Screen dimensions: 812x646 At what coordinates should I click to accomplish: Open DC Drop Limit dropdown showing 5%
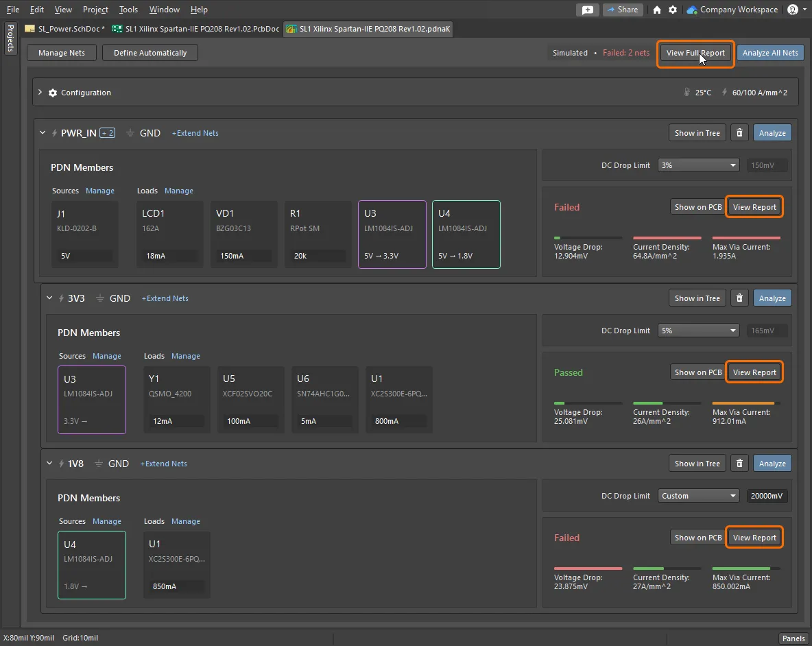pyautogui.click(x=698, y=331)
